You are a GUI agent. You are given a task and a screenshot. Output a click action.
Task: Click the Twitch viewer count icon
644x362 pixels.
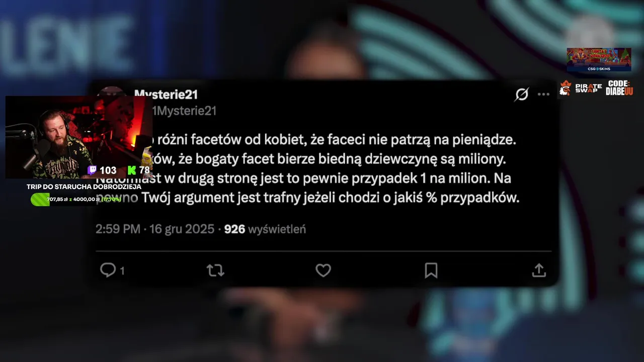tap(92, 170)
